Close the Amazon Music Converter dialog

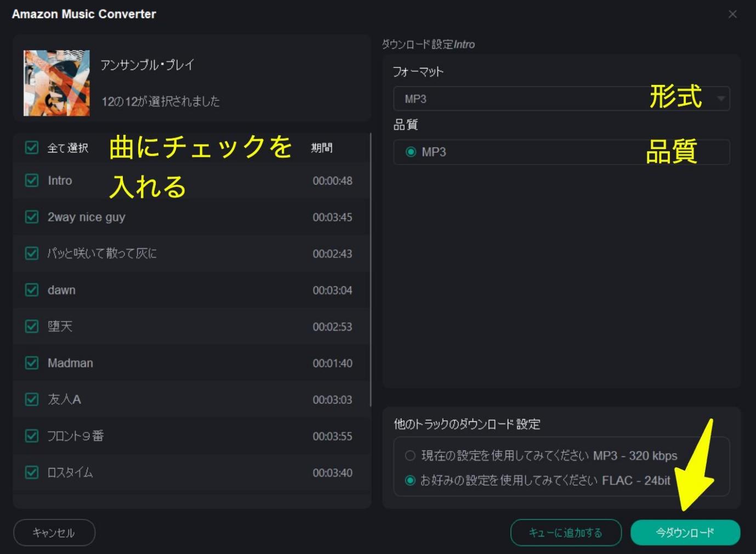pyautogui.click(x=732, y=14)
